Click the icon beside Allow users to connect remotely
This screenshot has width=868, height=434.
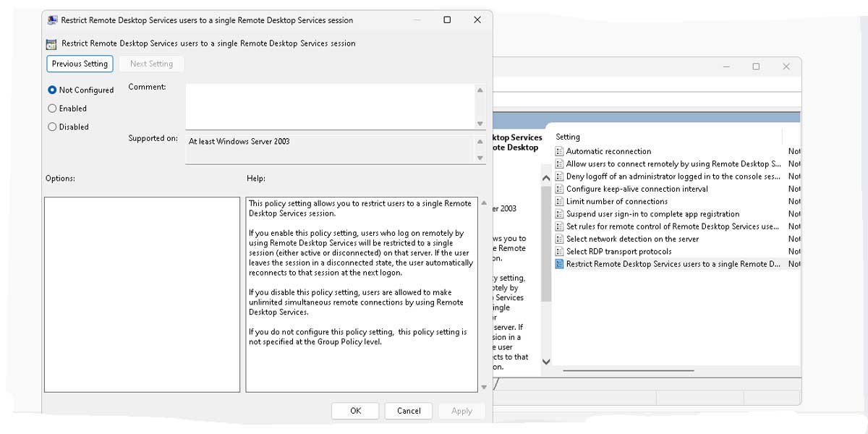click(x=560, y=163)
